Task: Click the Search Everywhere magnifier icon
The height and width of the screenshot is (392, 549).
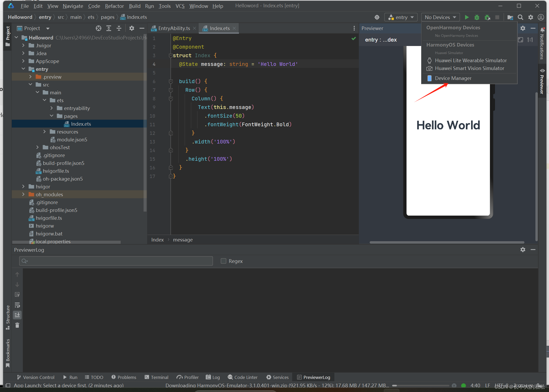Action: tap(520, 17)
